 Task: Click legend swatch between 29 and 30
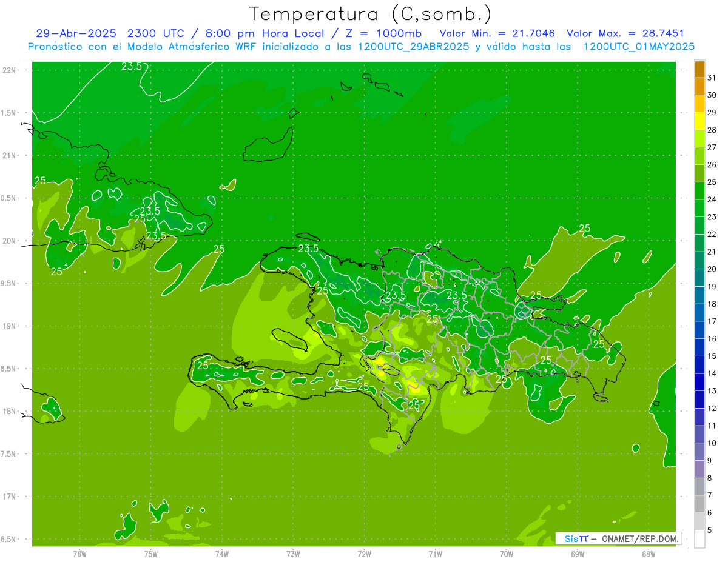tap(699, 104)
